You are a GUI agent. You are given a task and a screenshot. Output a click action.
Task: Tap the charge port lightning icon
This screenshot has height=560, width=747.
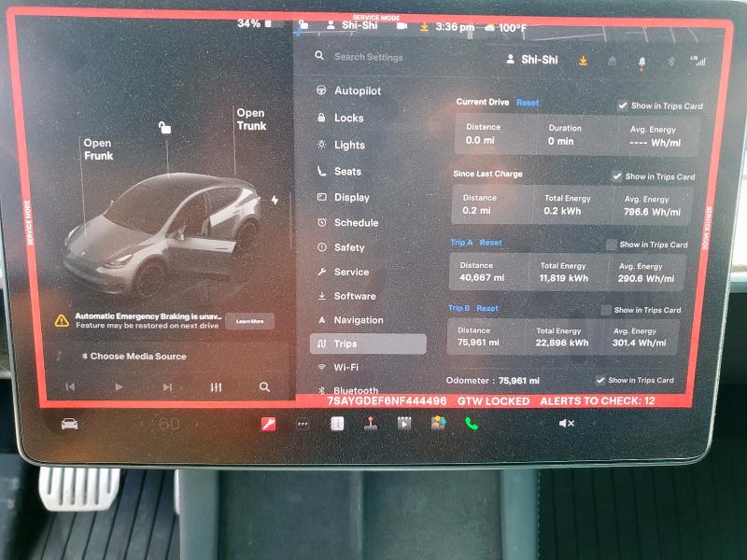click(x=275, y=200)
